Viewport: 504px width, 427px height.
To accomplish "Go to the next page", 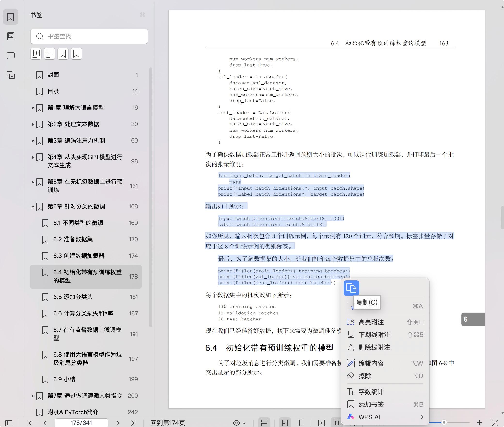I will pyautogui.click(x=118, y=423).
